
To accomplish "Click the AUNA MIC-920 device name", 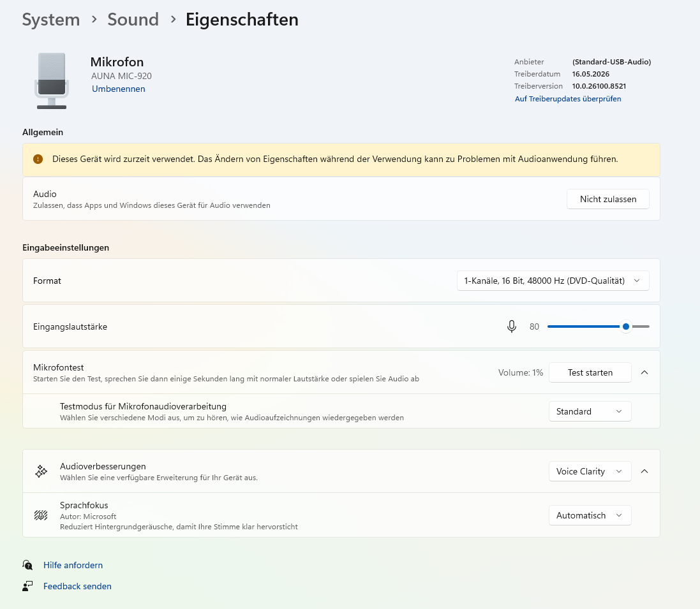I will 121,77.
